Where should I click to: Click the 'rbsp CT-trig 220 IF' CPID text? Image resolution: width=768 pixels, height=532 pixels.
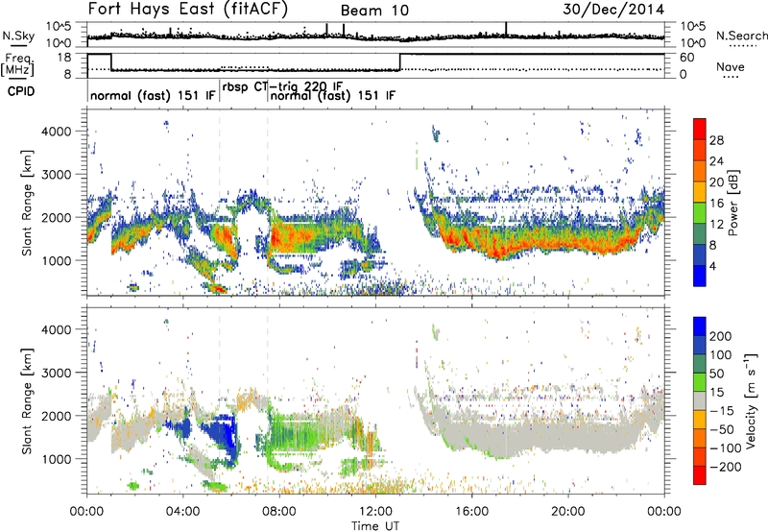282,87
